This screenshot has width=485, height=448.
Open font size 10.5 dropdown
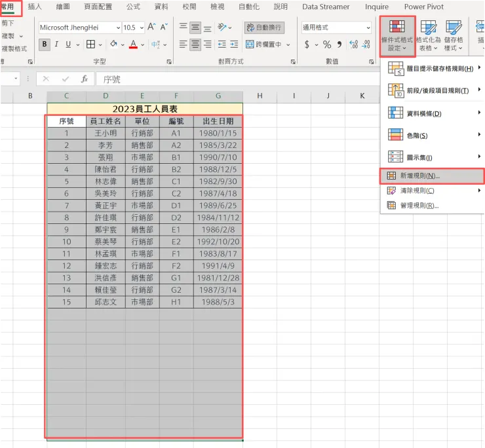[x=142, y=28]
